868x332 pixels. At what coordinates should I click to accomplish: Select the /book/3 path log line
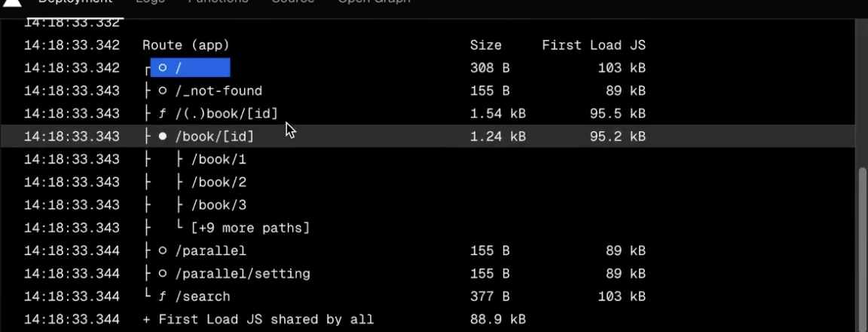(434, 205)
